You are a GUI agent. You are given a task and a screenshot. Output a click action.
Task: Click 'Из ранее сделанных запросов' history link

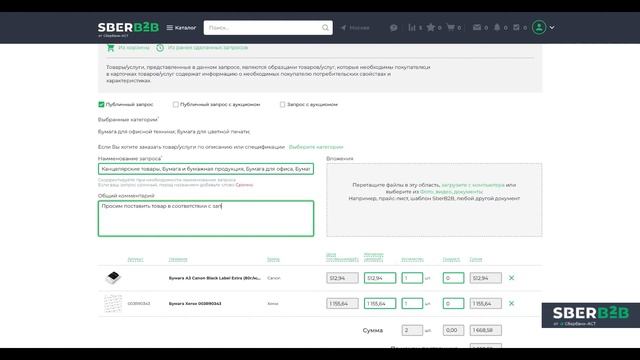208,48
